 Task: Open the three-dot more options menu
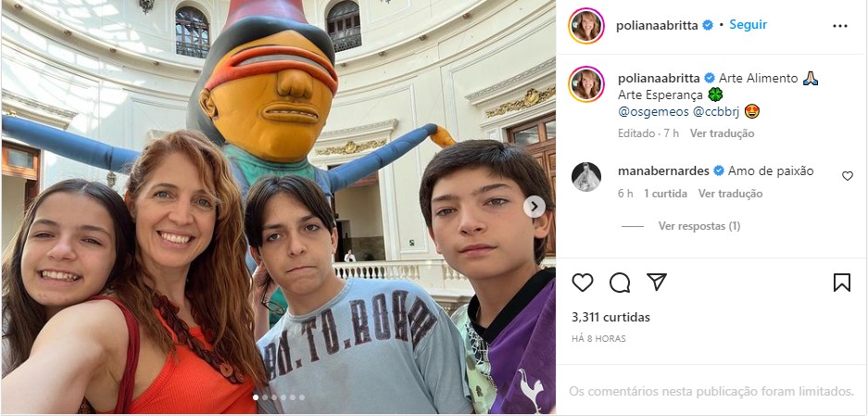840,26
